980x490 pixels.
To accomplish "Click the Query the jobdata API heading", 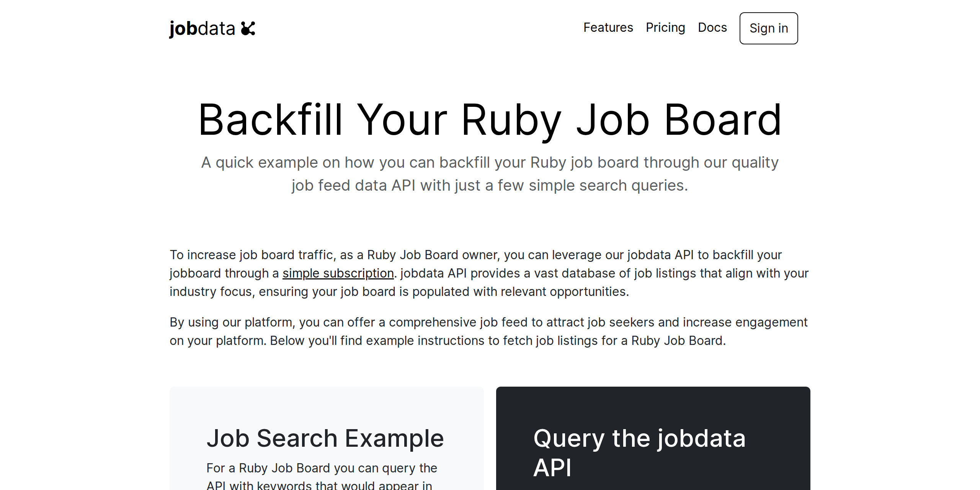I will coord(639,452).
